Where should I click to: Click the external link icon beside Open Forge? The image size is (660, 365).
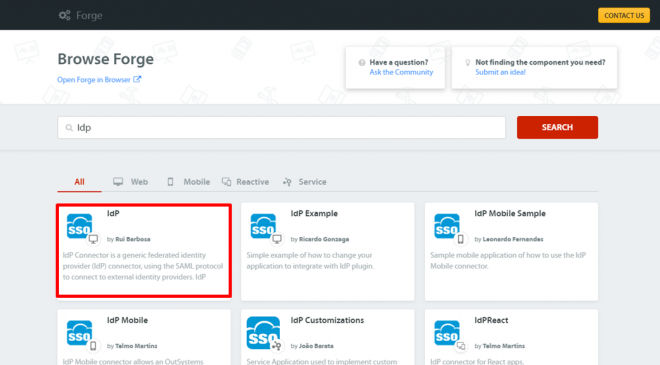(137, 79)
